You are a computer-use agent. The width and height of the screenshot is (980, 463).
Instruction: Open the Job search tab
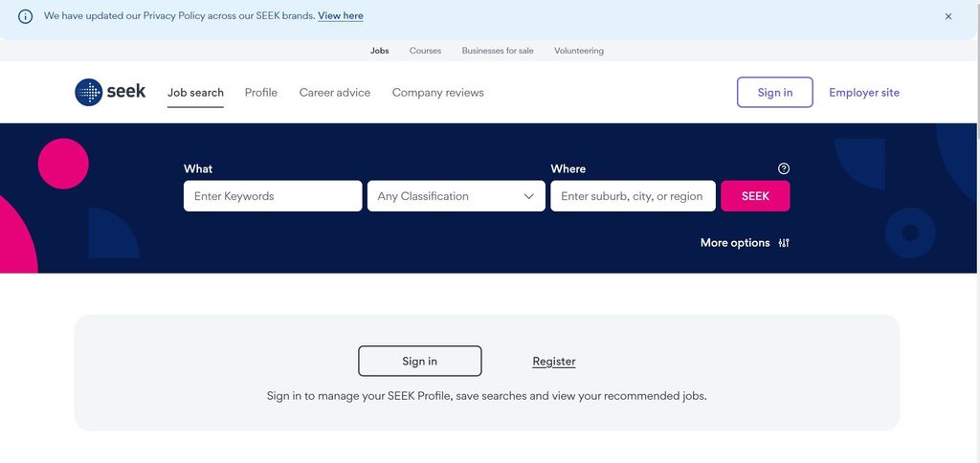tap(195, 93)
